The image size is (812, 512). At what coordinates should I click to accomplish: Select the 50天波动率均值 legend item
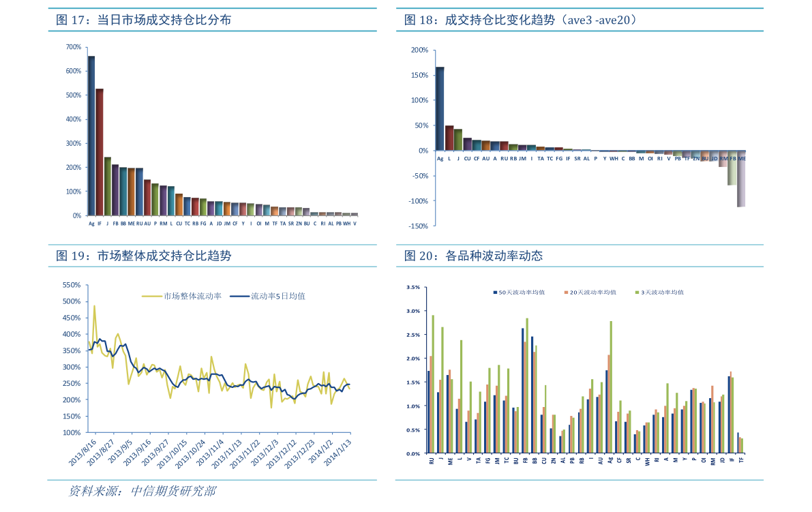tap(519, 292)
